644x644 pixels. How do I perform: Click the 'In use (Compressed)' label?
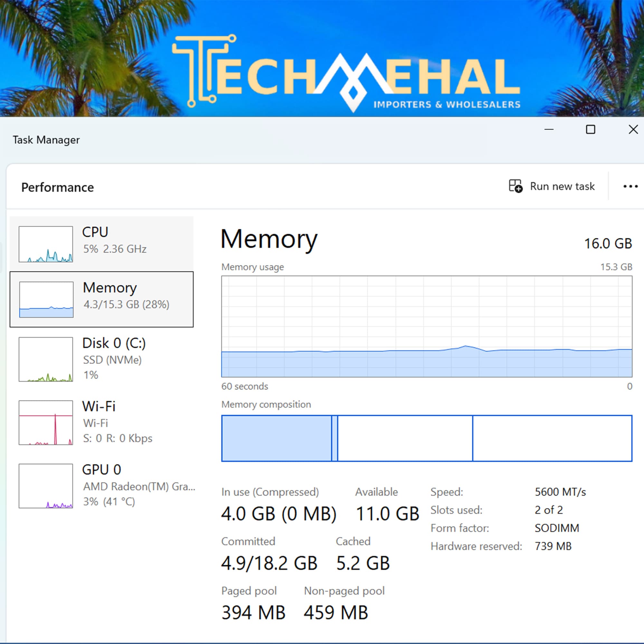tap(270, 492)
